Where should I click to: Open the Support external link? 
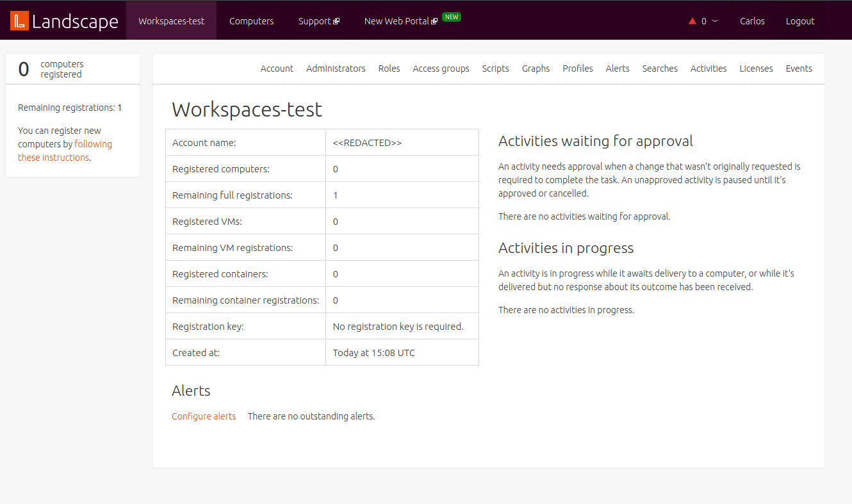tap(319, 20)
